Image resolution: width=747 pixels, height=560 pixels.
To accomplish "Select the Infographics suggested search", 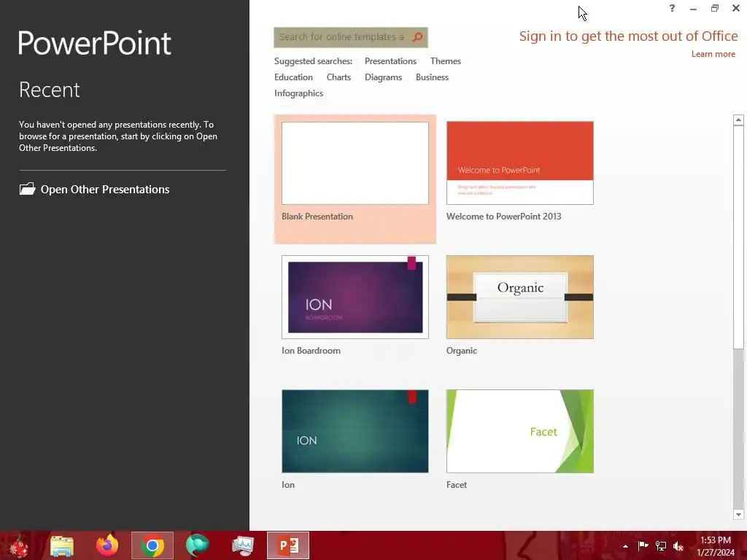I will (x=298, y=93).
